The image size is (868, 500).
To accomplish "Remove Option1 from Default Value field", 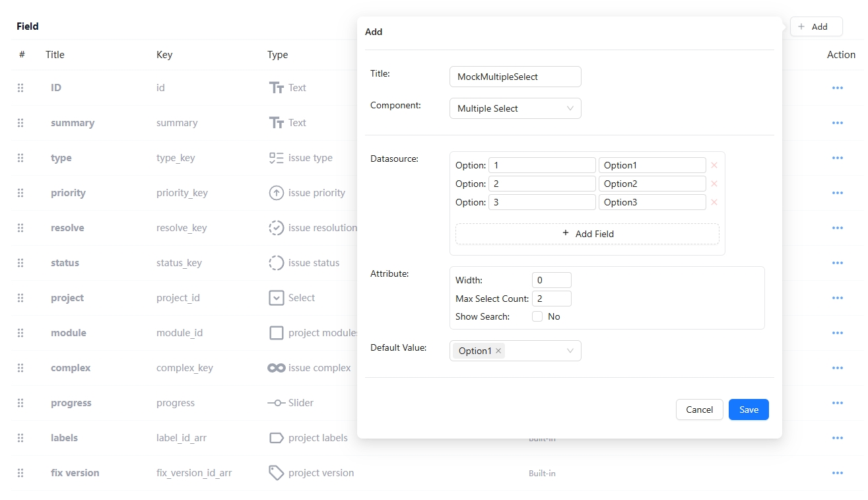I will (498, 351).
